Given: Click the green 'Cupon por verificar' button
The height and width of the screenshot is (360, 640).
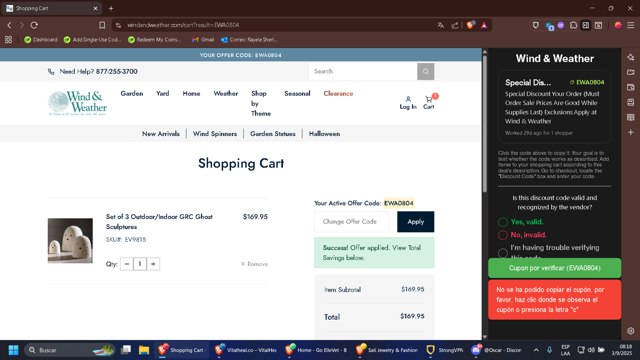Looking at the screenshot, I should pyautogui.click(x=554, y=268).
